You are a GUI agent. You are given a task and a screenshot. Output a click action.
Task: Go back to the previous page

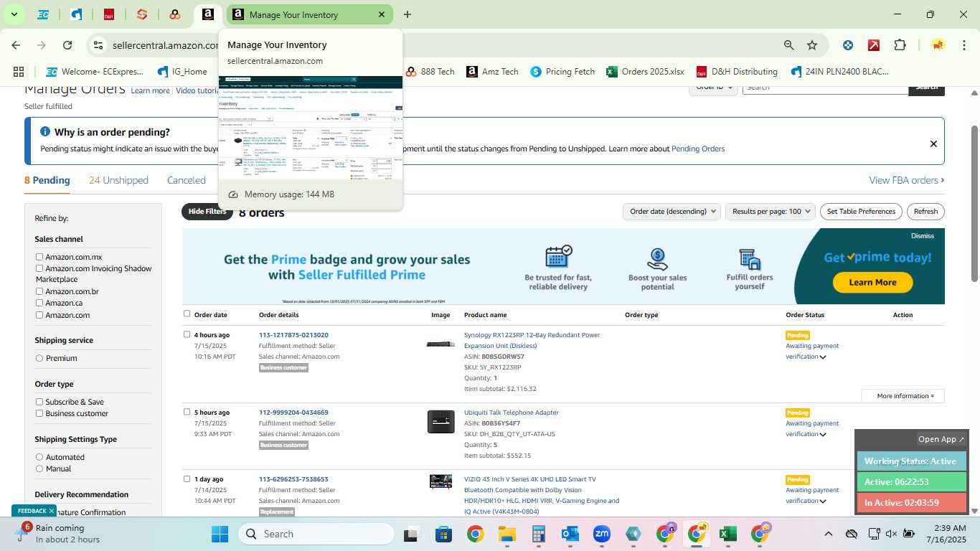16,45
